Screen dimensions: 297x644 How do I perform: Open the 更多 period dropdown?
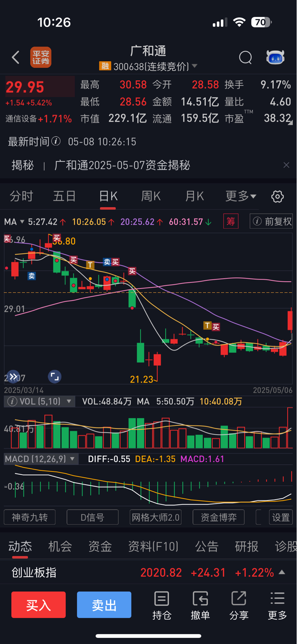click(x=241, y=196)
